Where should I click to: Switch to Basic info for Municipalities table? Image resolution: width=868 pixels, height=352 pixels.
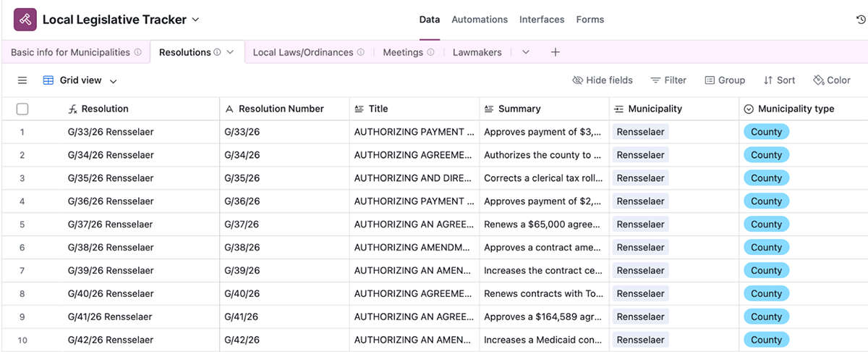(x=70, y=52)
